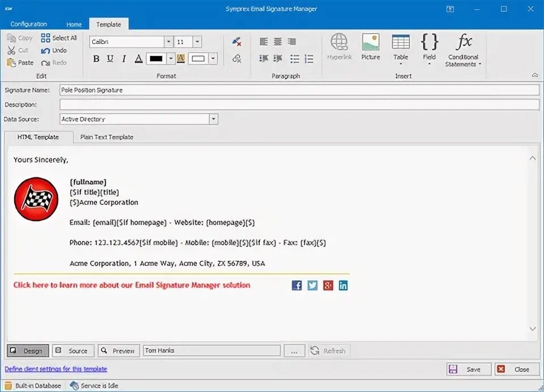Click the Facebook icon in signature
The width and height of the screenshot is (544, 392).
tap(296, 285)
